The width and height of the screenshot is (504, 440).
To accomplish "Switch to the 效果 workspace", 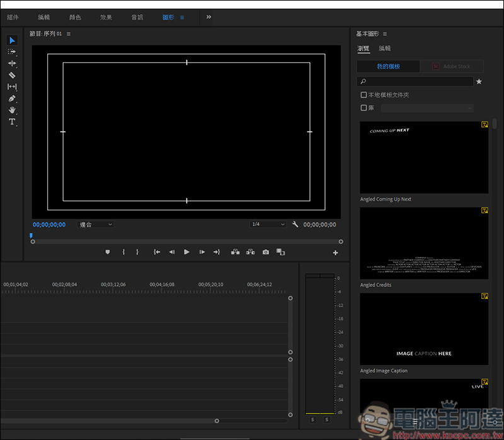I will [106, 18].
